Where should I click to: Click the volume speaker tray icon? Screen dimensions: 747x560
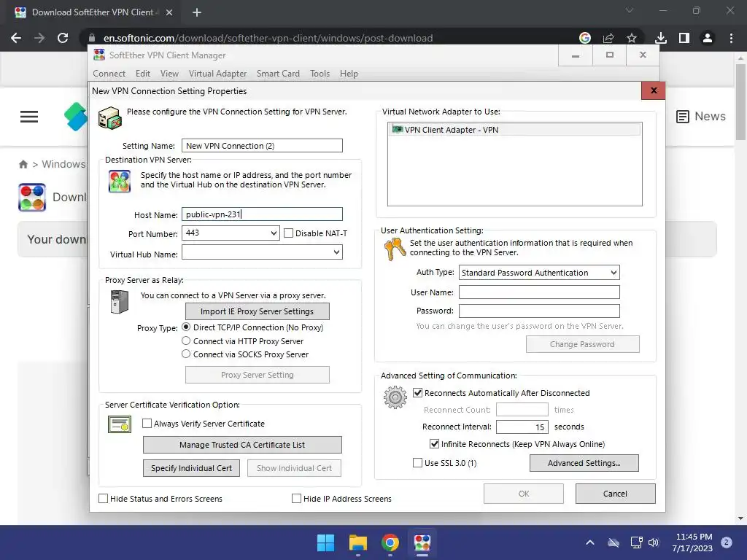click(x=654, y=542)
